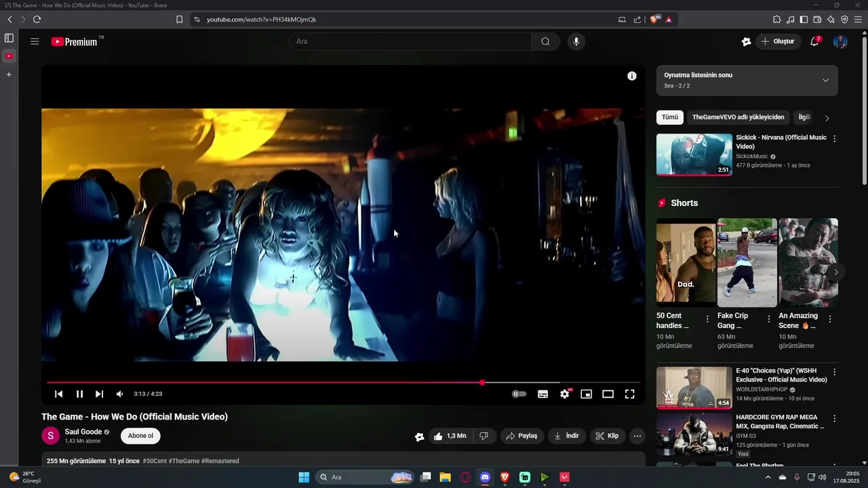Open Brave VPN shield icon
Image resolution: width=868 pixels, height=488 pixels.
844,20
